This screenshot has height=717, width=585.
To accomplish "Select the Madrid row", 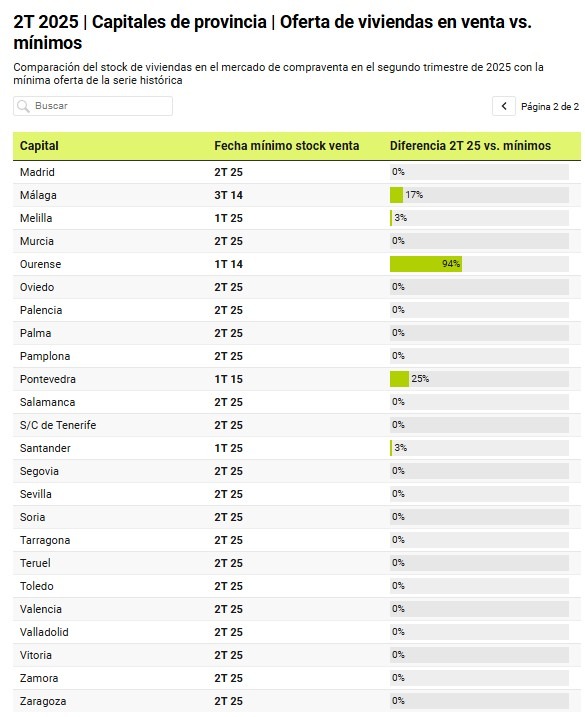I will pyautogui.click(x=297, y=172).
